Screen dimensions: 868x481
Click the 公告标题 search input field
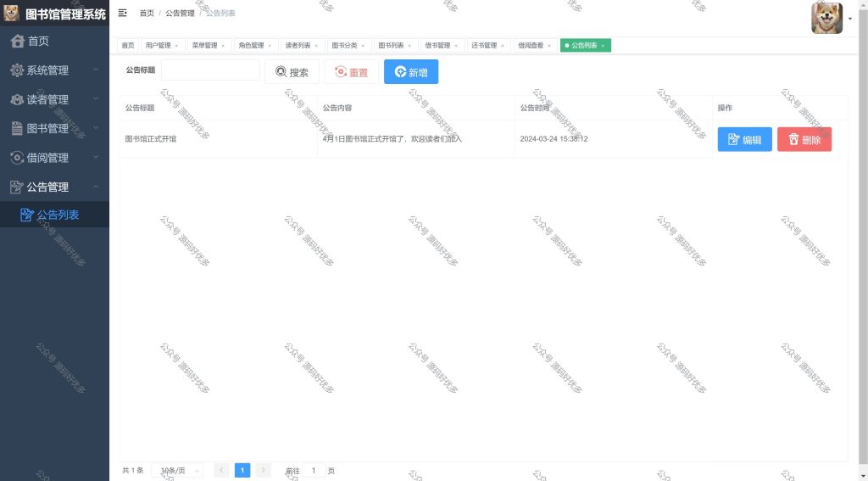(x=210, y=70)
